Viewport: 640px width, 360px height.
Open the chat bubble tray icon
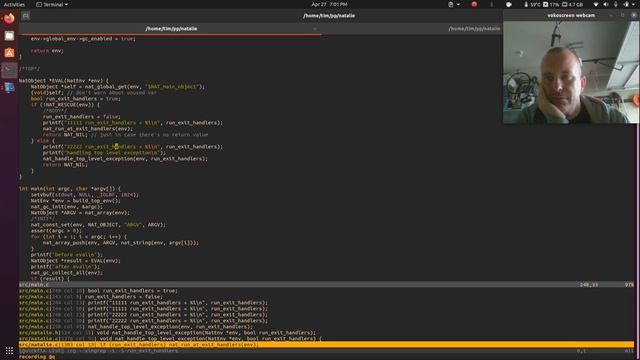coord(509,4)
